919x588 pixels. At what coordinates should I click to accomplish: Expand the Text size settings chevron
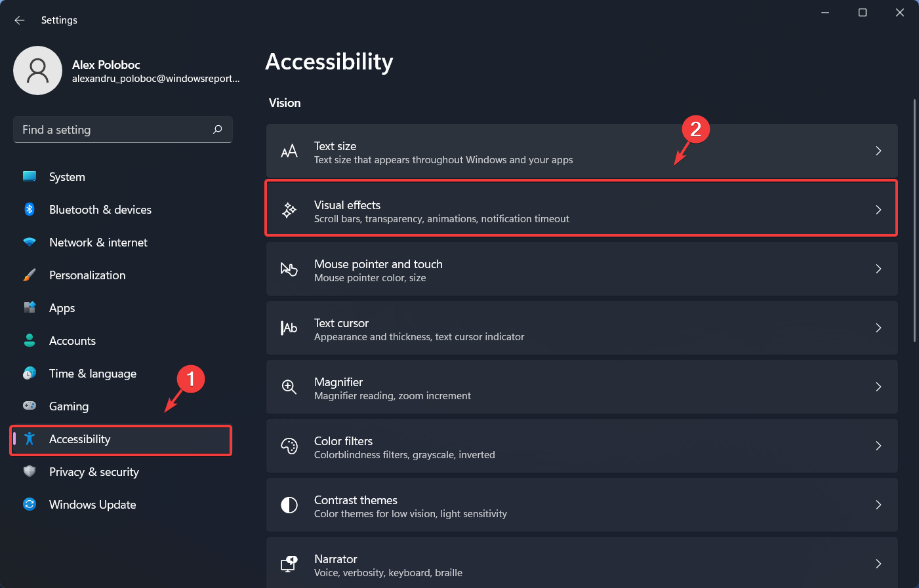coord(878,151)
